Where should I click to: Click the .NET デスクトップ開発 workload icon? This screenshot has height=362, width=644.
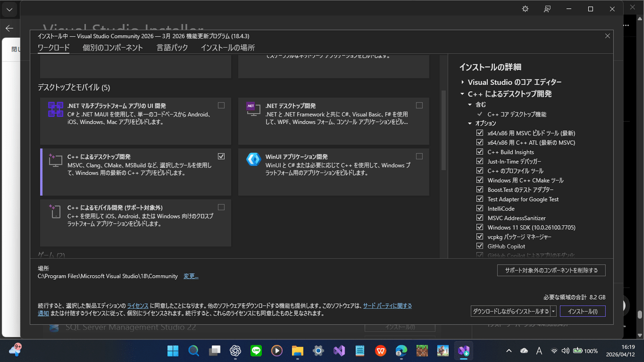252,109
